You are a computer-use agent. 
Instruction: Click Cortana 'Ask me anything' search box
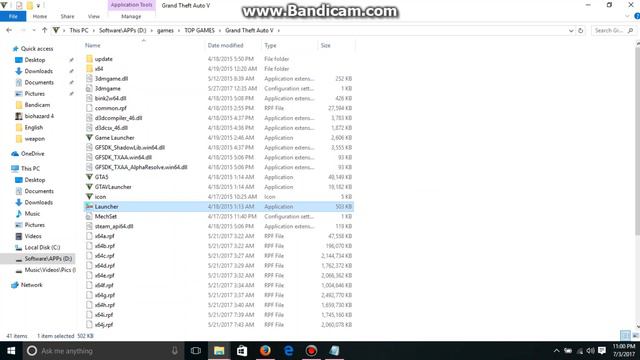point(103,351)
